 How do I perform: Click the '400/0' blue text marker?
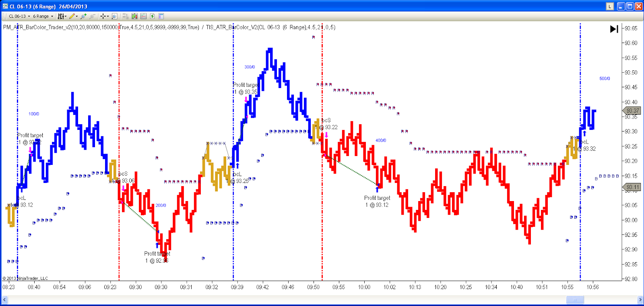pyautogui.click(x=381, y=140)
